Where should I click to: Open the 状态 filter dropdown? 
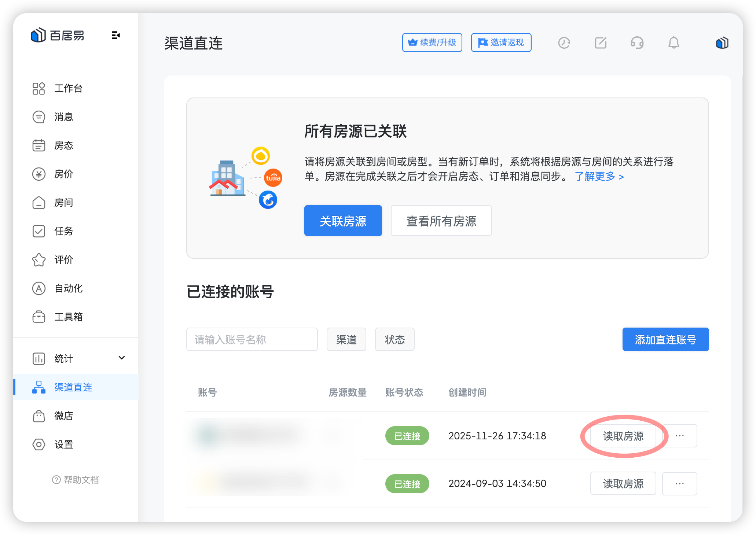click(x=394, y=339)
